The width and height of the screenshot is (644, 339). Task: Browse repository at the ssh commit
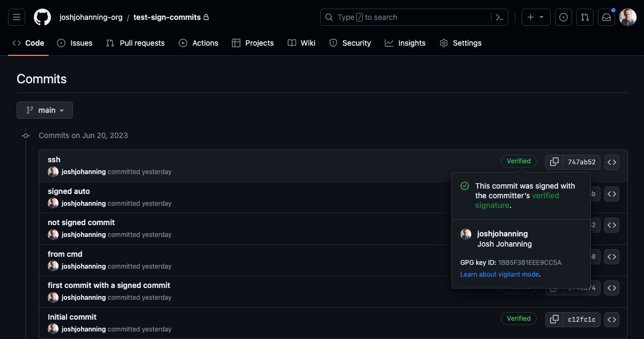coord(612,162)
